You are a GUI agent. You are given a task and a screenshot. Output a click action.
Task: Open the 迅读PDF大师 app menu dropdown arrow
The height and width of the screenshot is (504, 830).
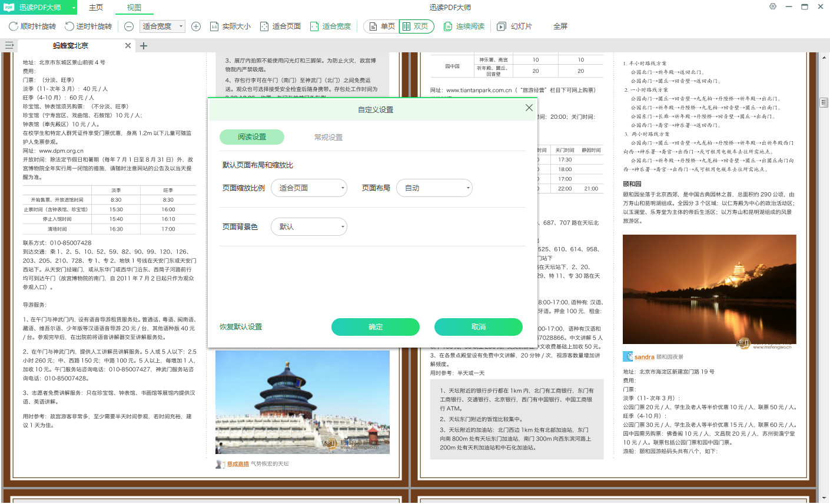coord(74,8)
